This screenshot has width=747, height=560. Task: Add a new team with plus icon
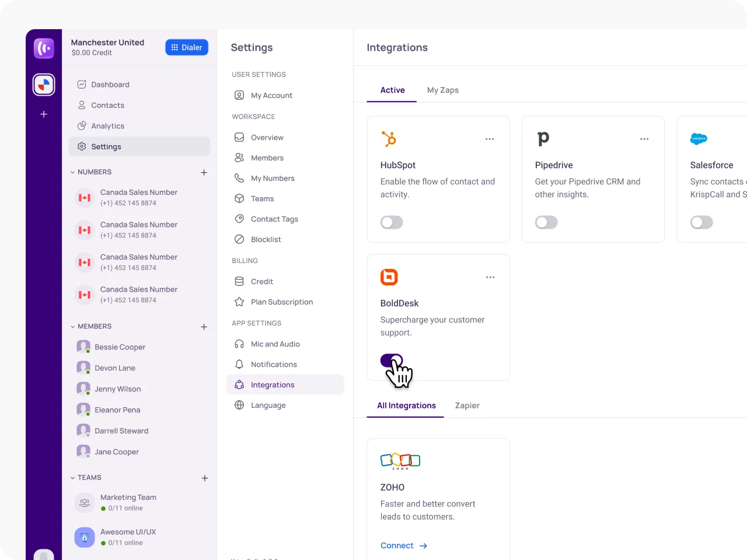coord(205,478)
